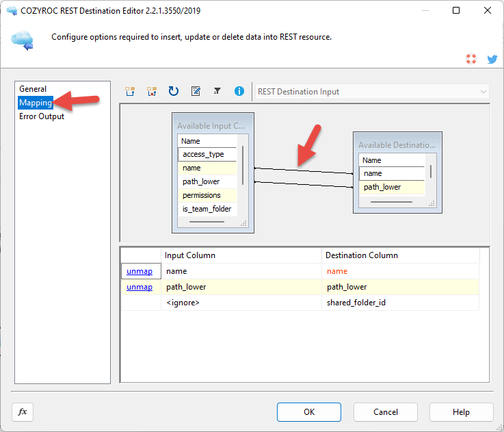Image resolution: width=504 pixels, height=432 pixels.
Task: Click the name input column cell in grid
Action: click(x=241, y=271)
